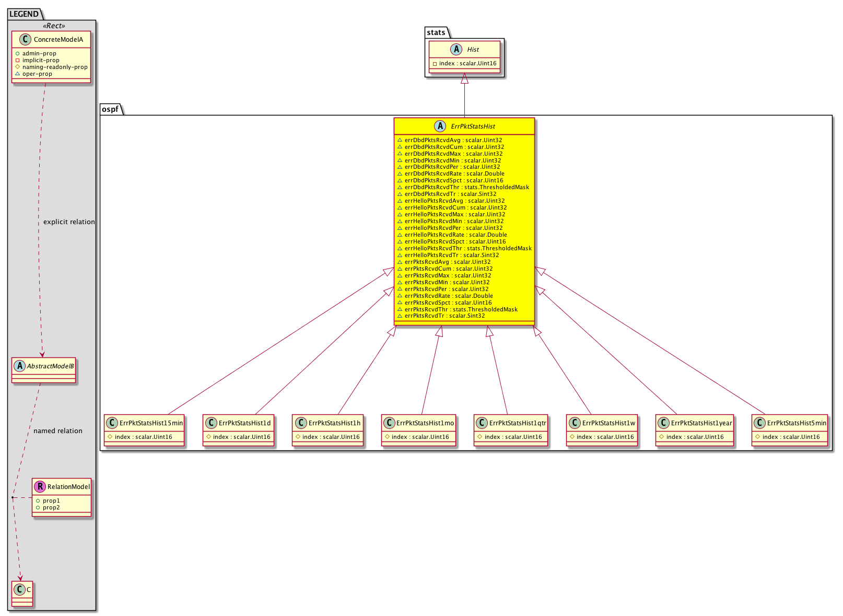Click the ErrPktStatsHist abstract class icon
The height and width of the screenshot is (616, 843).
click(x=440, y=126)
